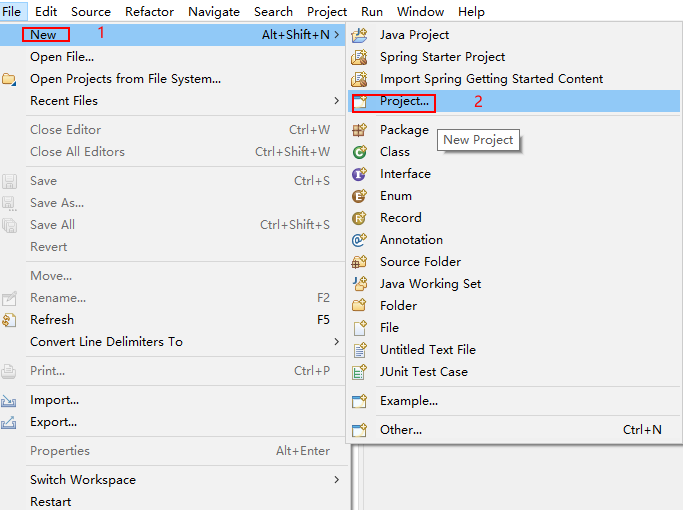The height and width of the screenshot is (510, 683).
Task: Open the Edit menu
Action: click(46, 11)
